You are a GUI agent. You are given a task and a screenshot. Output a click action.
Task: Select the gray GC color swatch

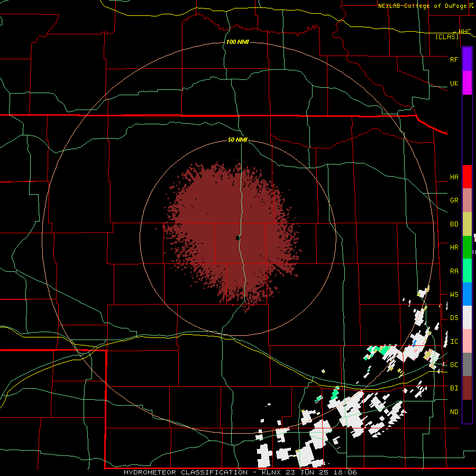pyautogui.click(x=467, y=364)
